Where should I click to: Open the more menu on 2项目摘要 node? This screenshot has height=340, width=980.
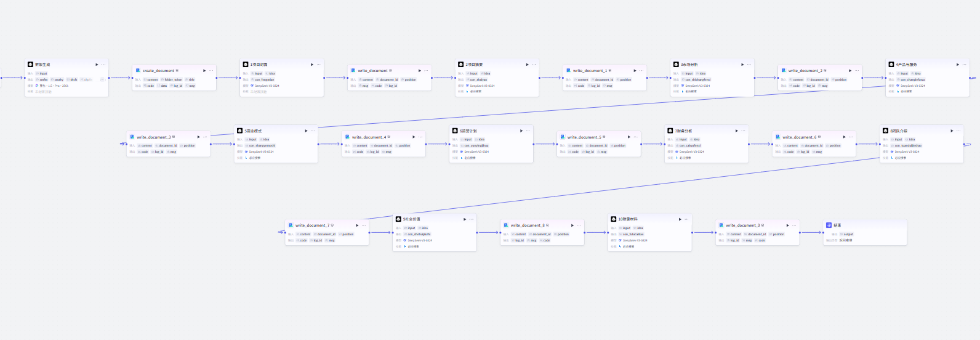pos(534,64)
